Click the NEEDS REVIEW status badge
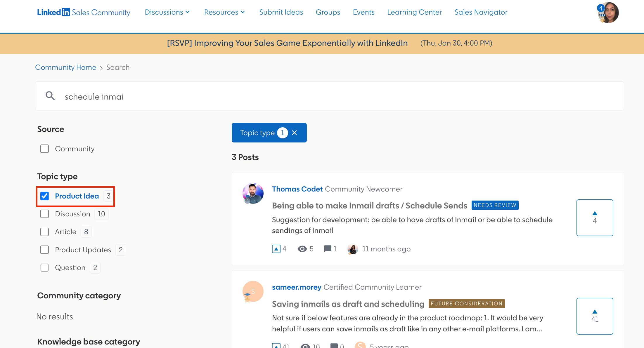 495,205
